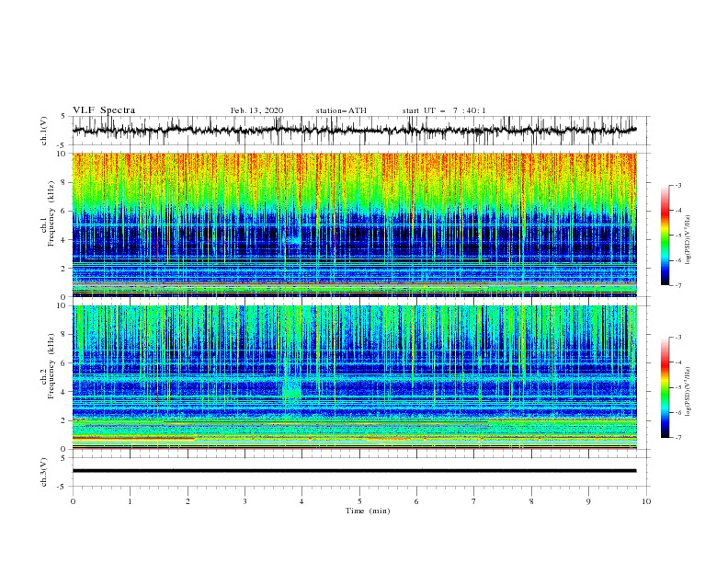Click the "station=ATH" header label
728x563 pixels.
pyautogui.click(x=341, y=110)
